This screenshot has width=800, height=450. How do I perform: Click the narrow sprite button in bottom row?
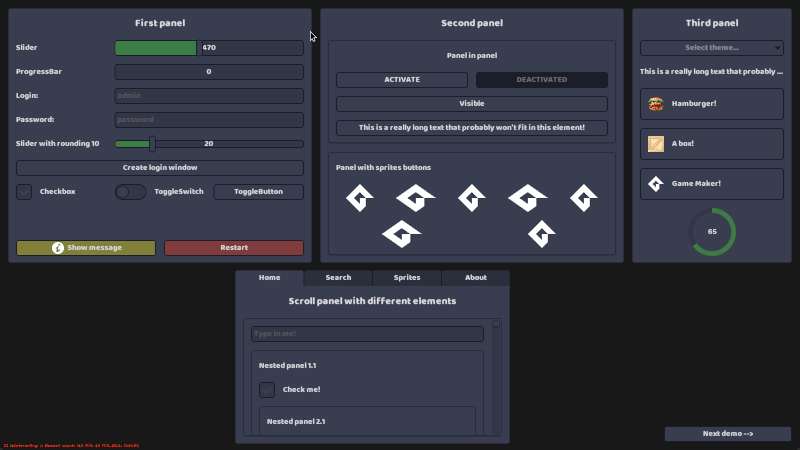pyautogui.click(x=542, y=234)
